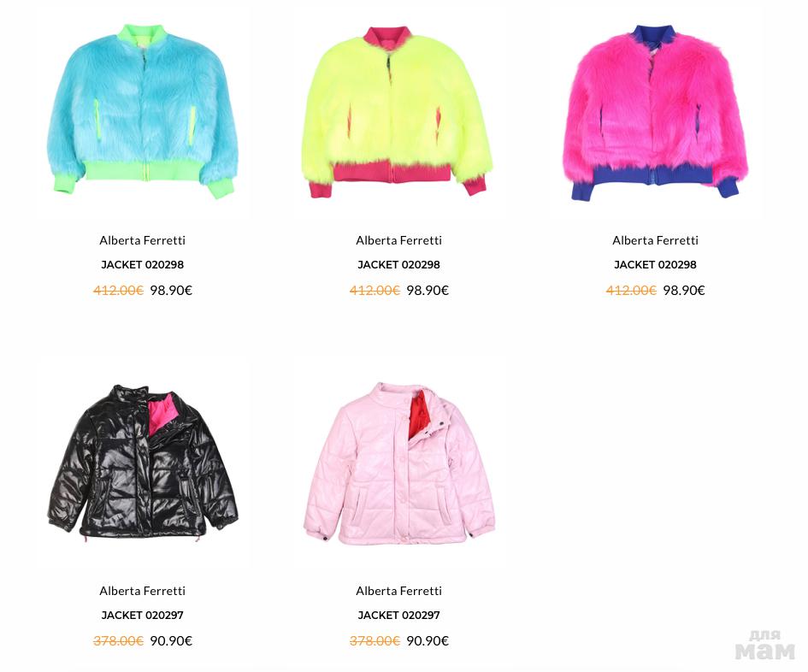This screenshot has width=808, height=672.
Task: Click Alberta Ferretti brand under blue jacket
Action: pyautogui.click(x=142, y=240)
